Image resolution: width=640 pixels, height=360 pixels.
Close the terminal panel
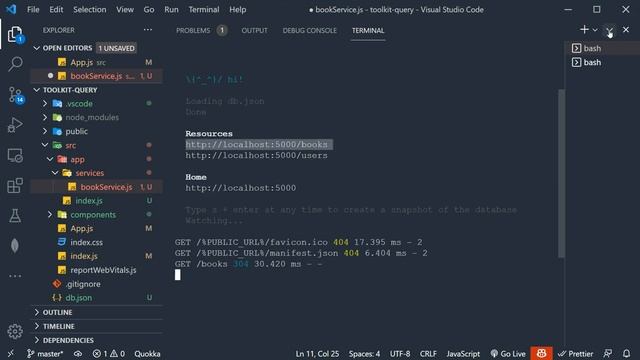[626, 29]
